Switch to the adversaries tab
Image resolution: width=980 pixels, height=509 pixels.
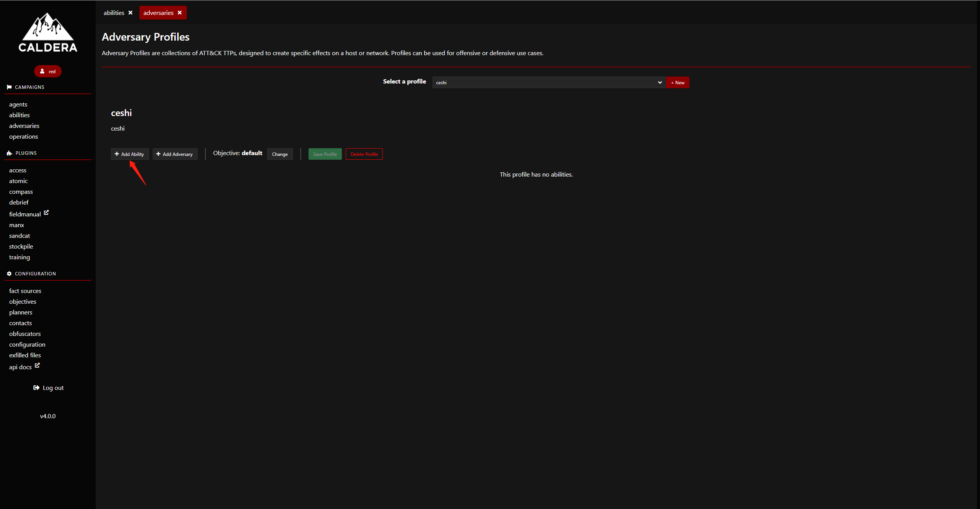point(158,13)
